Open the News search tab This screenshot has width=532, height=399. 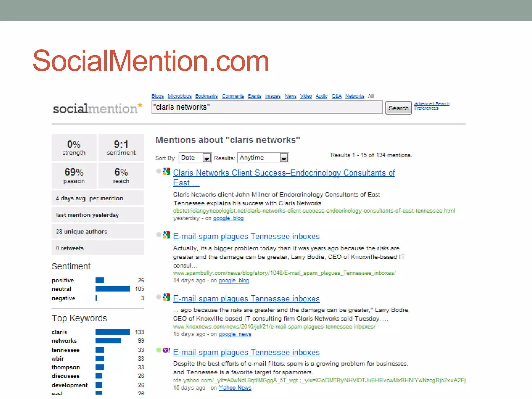click(x=290, y=96)
